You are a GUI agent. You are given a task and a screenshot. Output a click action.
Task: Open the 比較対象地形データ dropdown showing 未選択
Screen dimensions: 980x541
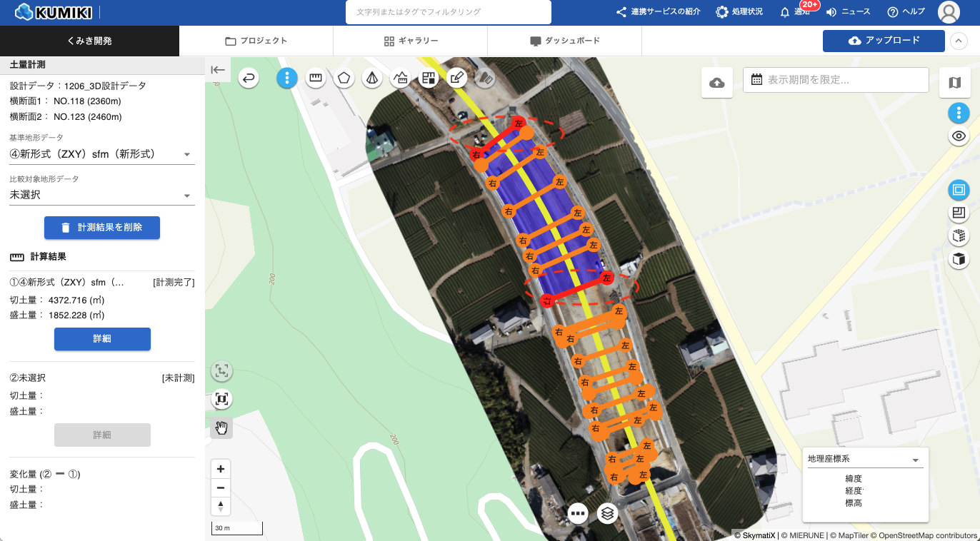click(x=101, y=195)
